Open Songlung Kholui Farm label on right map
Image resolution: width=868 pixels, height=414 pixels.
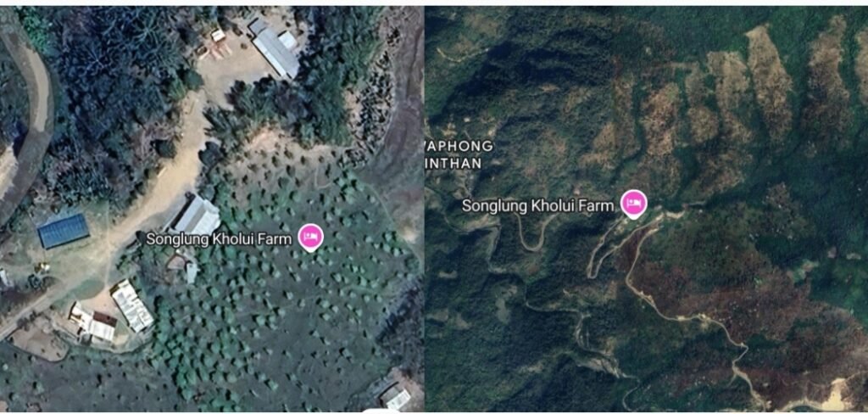pyautogui.click(x=538, y=206)
